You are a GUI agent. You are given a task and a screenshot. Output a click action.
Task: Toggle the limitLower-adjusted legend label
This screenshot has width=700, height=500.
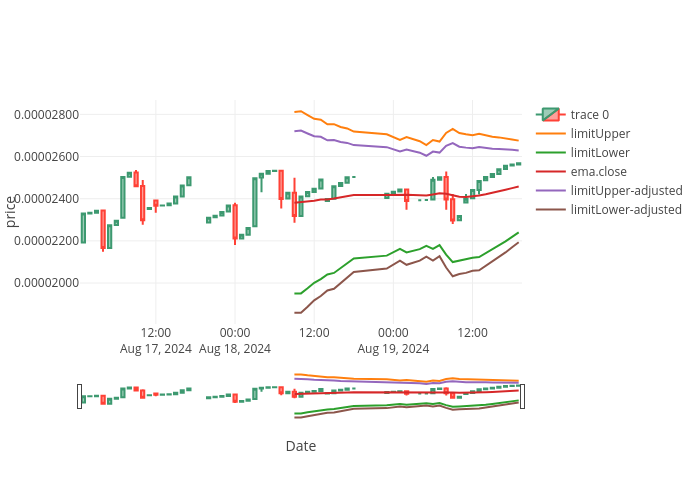click(626, 210)
